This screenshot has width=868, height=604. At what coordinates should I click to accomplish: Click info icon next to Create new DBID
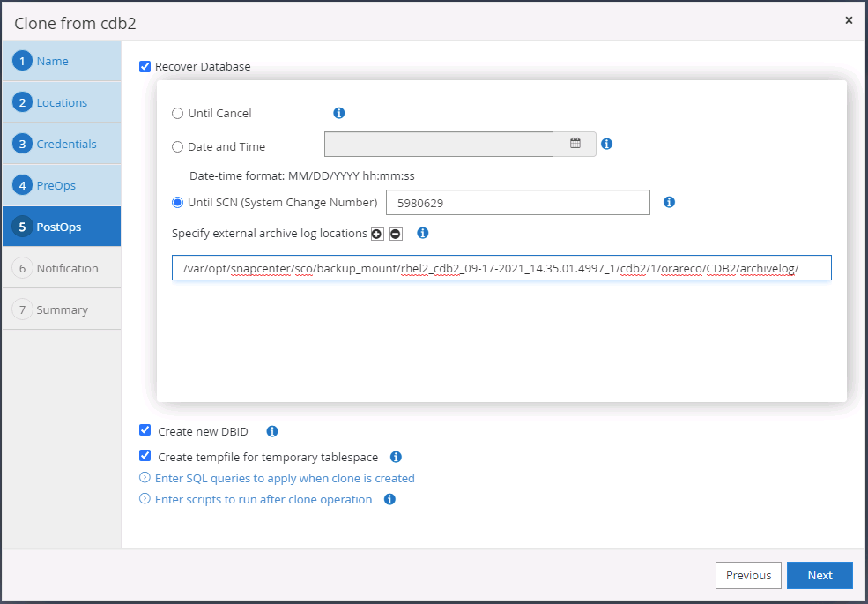tap(272, 431)
